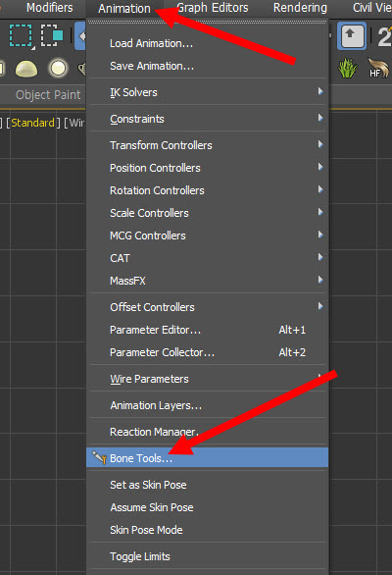Open Bone Tools from the menu
This screenshot has height=575, width=392.
(208, 457)
